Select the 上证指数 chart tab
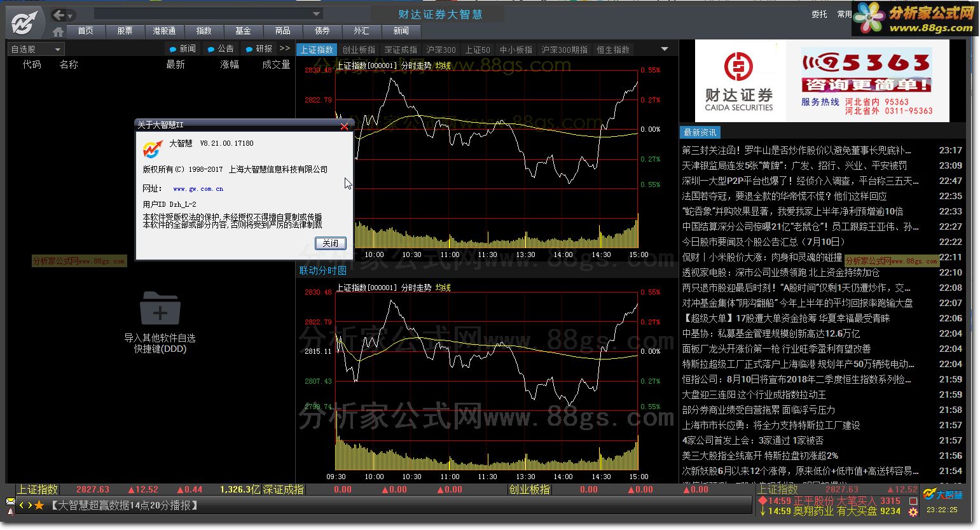 (x=317, y=50)
